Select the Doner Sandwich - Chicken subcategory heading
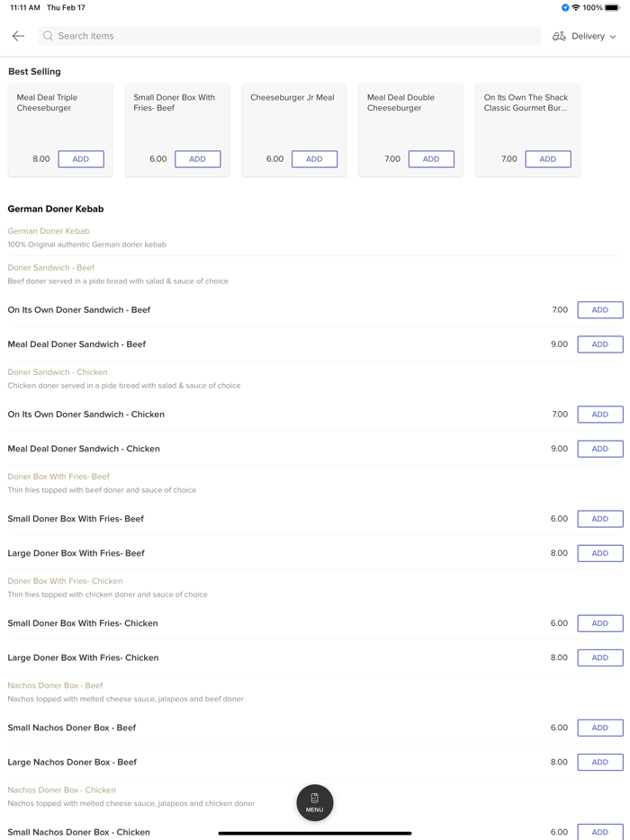 tap(58, 371)
